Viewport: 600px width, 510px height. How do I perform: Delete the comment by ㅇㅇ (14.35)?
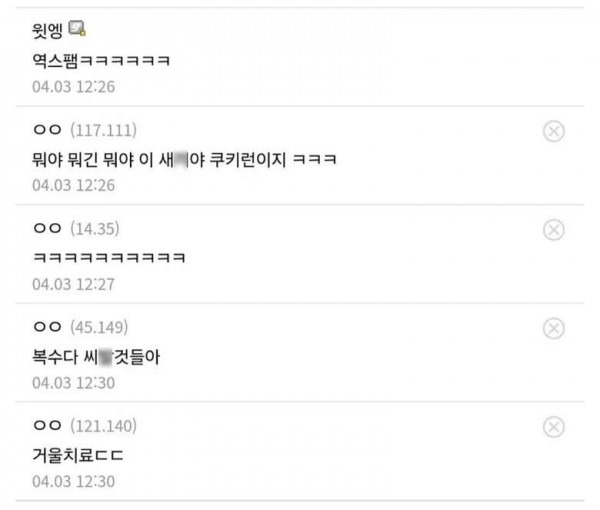553,230
